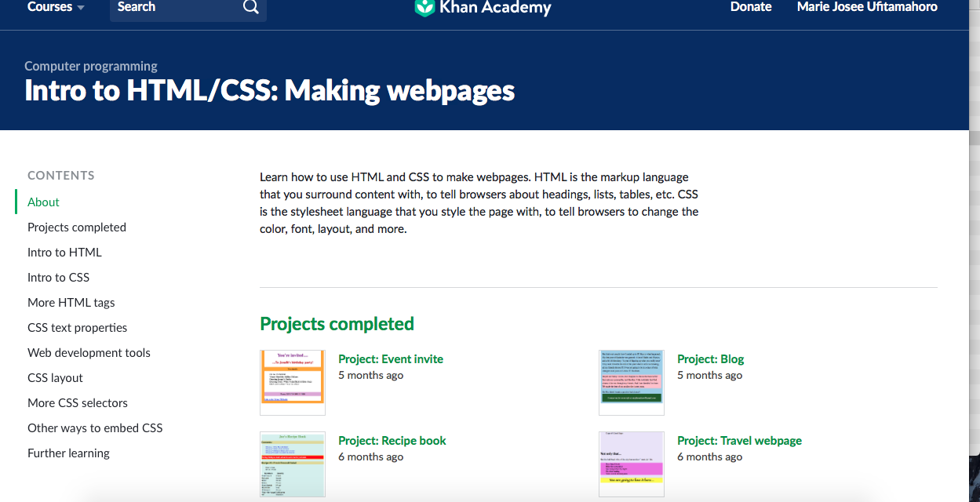
Task: Go to Other ways to embed CSS
Action: coord(95,428)
